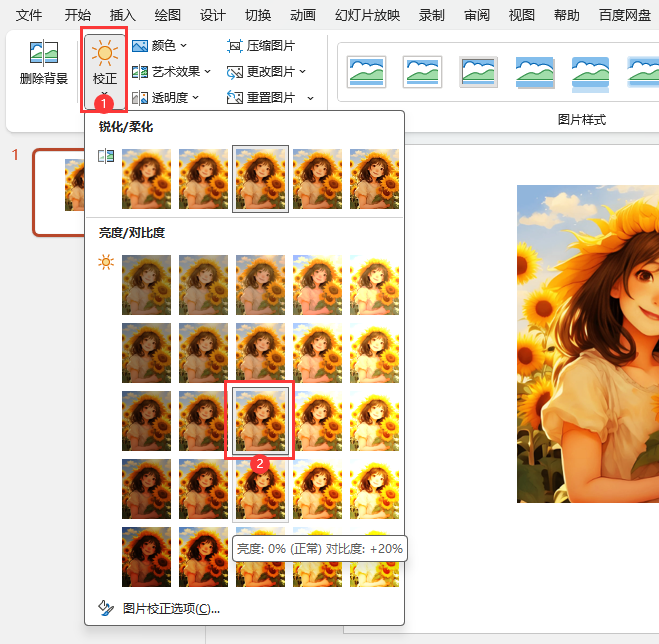Open the 视图 tab
This screenshot has height=644, width=659.
[x=522, y=16]
